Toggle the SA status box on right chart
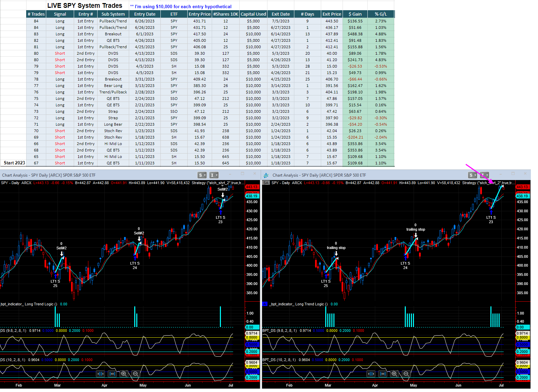 [x=266, y=183]
